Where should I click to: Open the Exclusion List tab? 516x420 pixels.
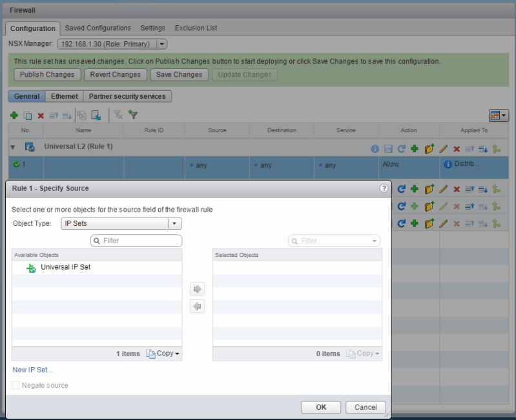tap(196, 28)
